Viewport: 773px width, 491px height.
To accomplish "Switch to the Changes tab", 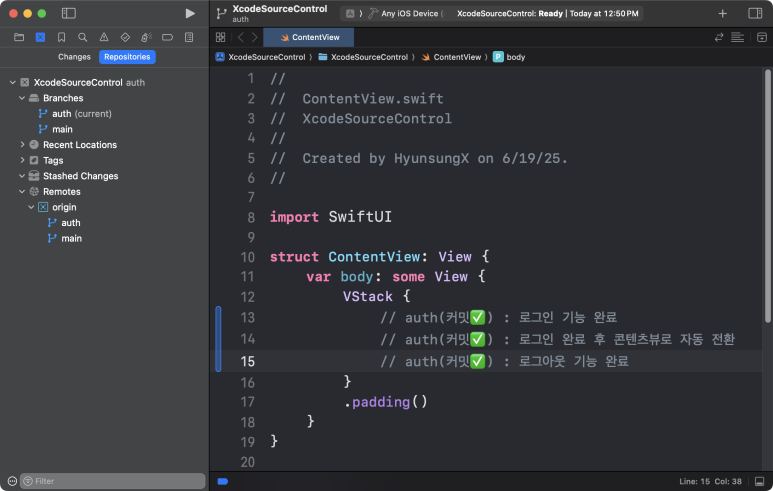I will (74, 57).
